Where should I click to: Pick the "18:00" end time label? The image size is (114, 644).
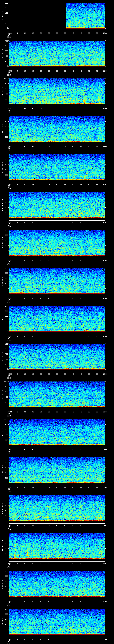click(105, 336)
